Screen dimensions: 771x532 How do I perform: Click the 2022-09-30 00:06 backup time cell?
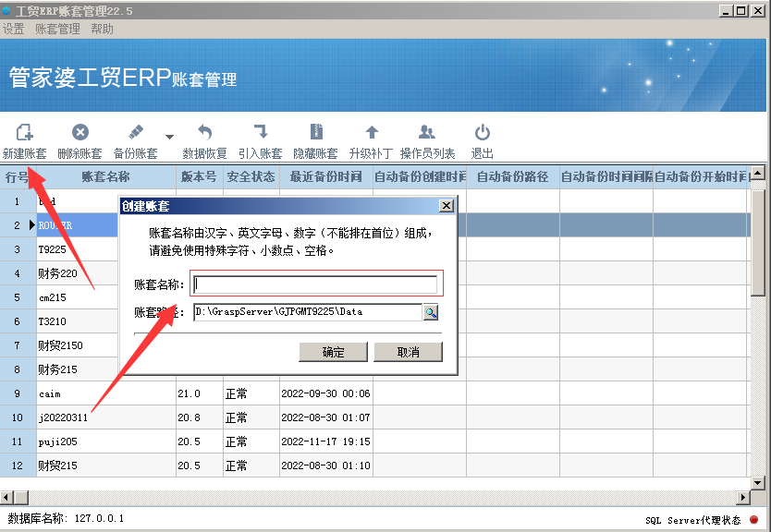coord(325,394)
